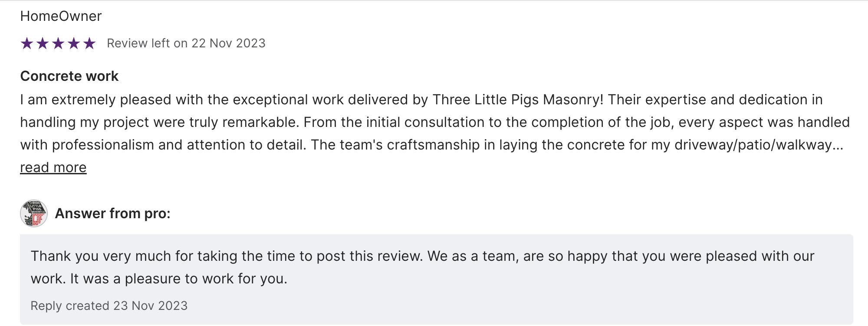Select the third star in the rating

(58, 43)
